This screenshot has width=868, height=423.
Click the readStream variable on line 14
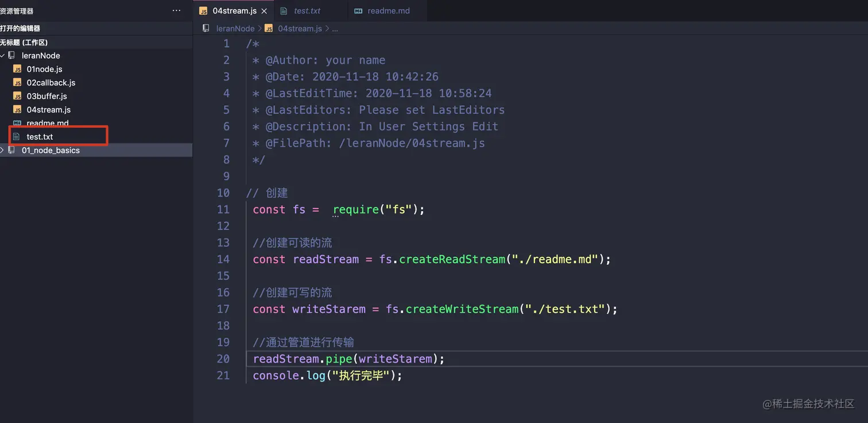coord(325,259)
